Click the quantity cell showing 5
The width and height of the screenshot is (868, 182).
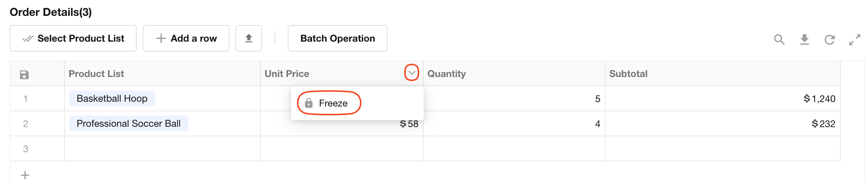[x=514, y=99]
